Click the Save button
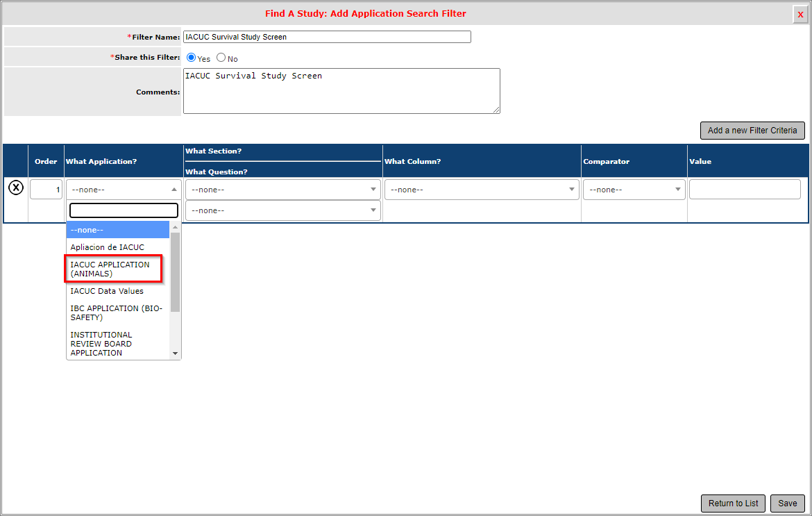 pos(787,503)
